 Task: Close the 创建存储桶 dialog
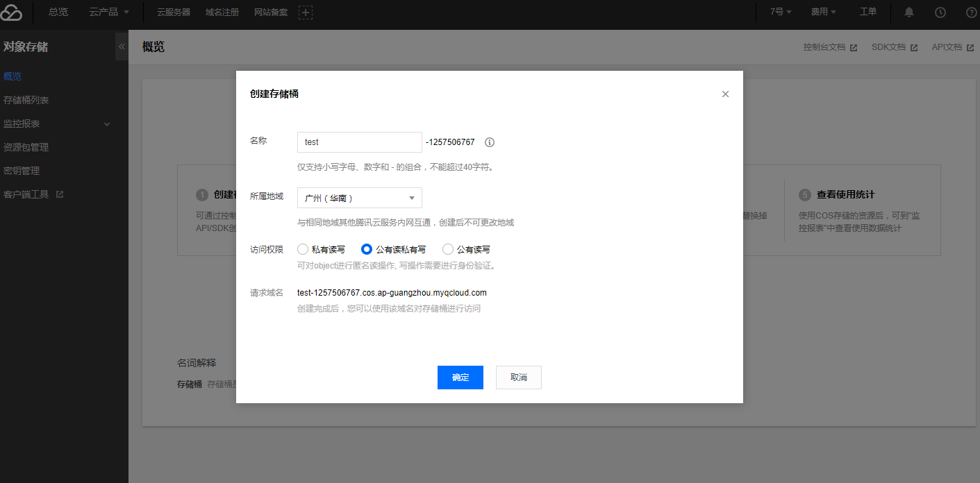pyautogui.click(x=725, y=94)
